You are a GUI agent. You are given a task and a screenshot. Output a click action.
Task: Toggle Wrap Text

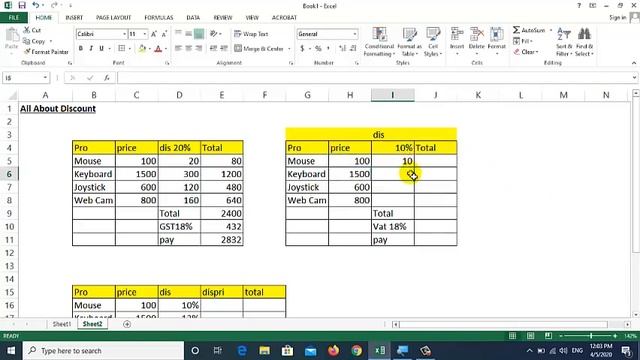point(251,34)
